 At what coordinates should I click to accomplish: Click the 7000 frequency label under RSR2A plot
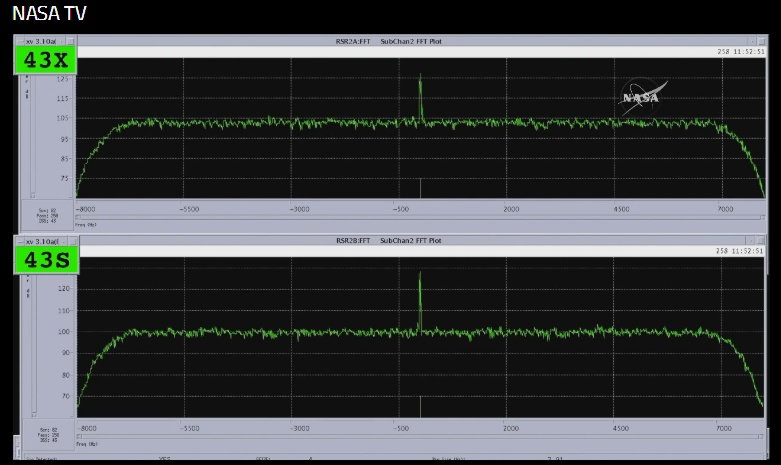tap(725, 209)
